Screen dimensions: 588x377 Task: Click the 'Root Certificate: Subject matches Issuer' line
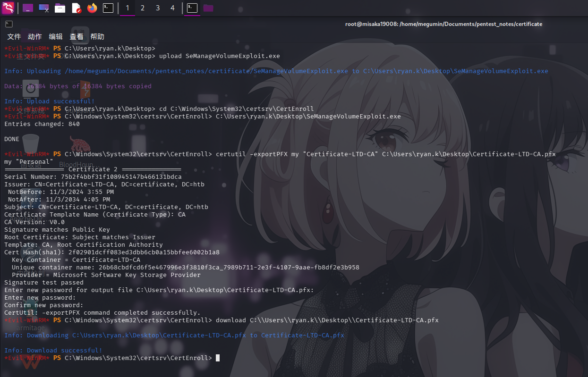coord(80,237)
